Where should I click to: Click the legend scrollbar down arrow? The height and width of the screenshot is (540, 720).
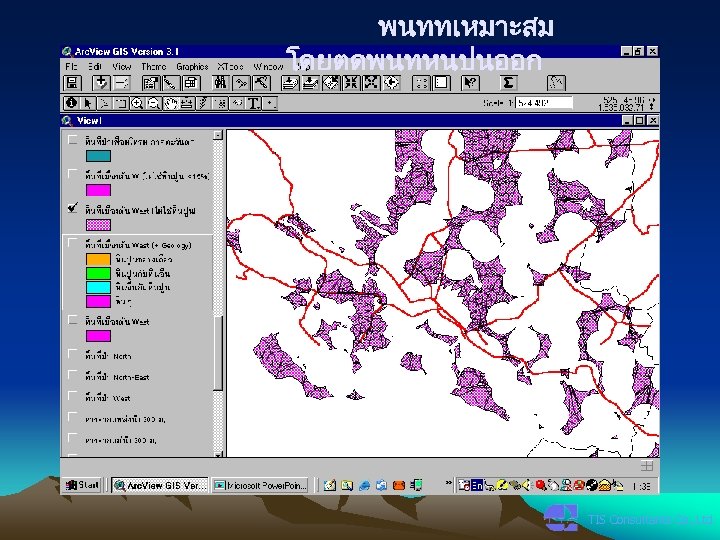pyautogui.click(x=218, y=454)
